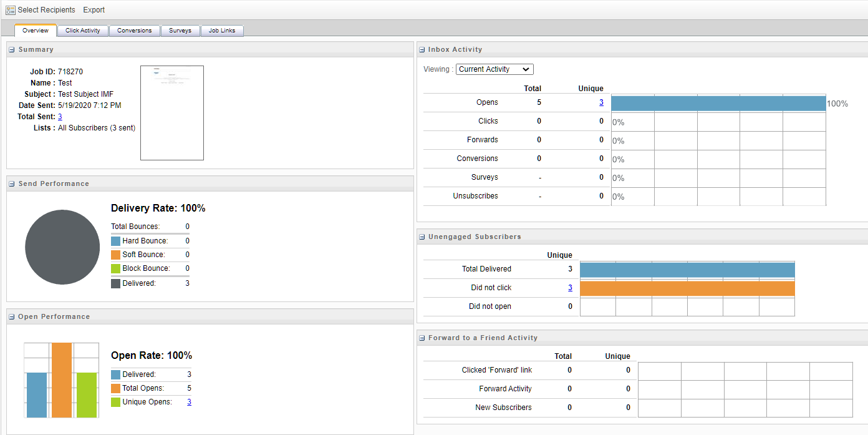Collapse the Forward to a Friend Activity panel

tap(422, 338)
